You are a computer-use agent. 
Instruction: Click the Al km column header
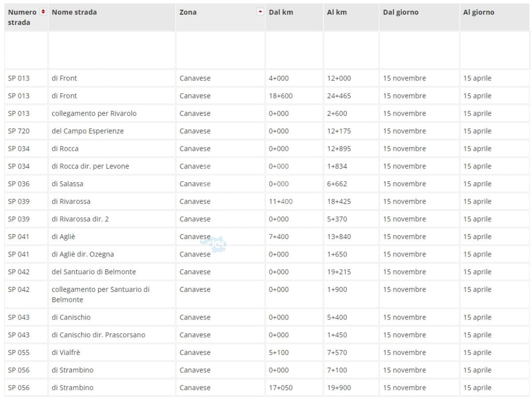[337, 12]
